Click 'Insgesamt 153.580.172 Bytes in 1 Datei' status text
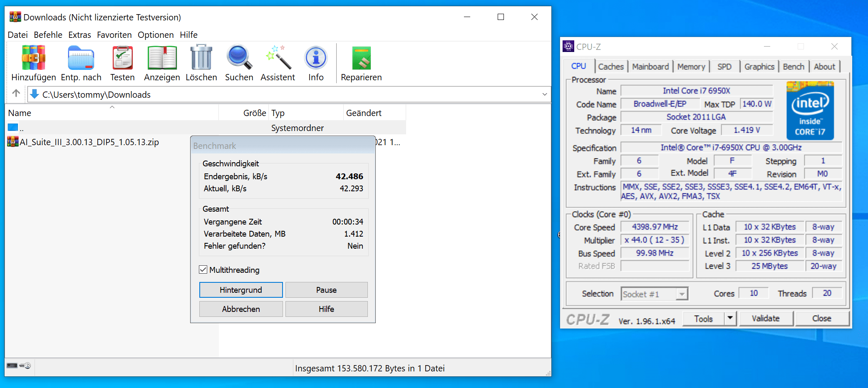868x388 pixels. click(x=370, y=368)
